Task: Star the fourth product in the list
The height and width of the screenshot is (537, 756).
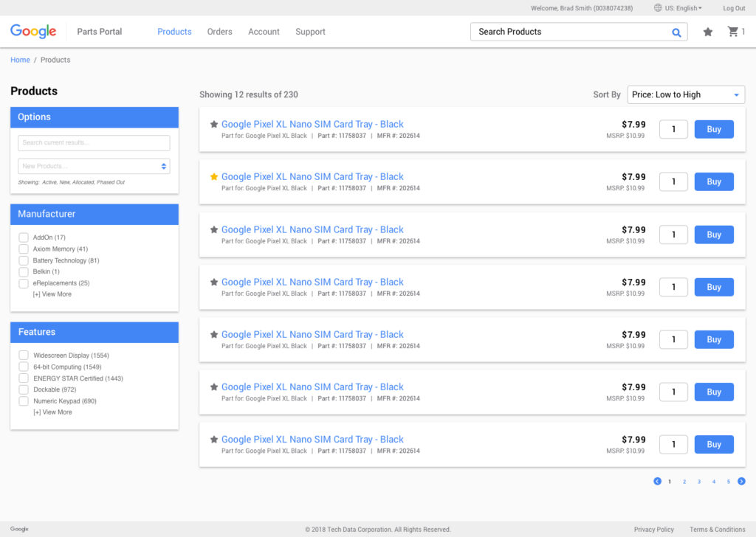Action: 214,283
